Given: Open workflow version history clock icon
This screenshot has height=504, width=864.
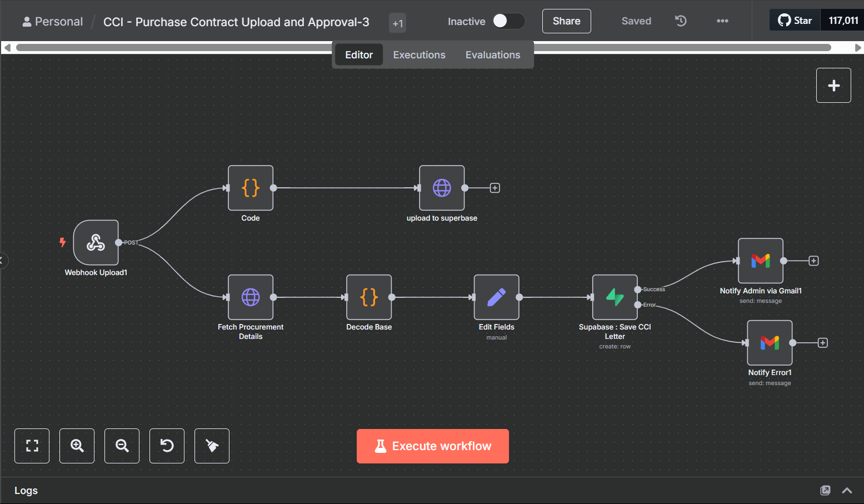Looking at the screenshot, I should coord(681,21).
